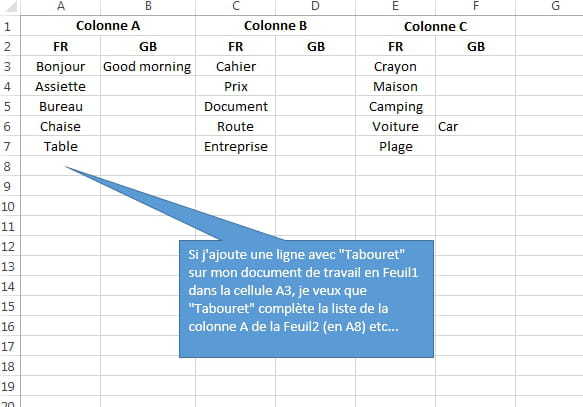Viewport: 583px width, 407px height.
Task: Select the cell containing Entreprise
Action: pos(236,146)
